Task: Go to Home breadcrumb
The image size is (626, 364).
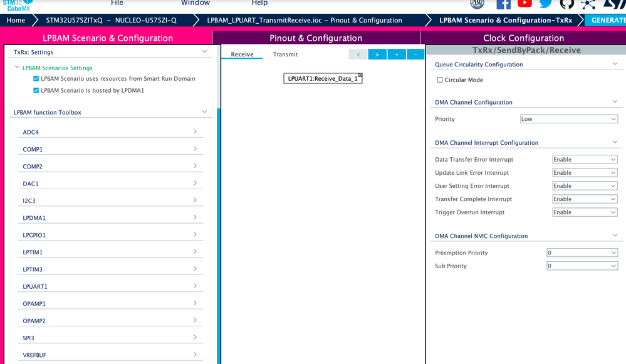Action: tap(16, 20)
